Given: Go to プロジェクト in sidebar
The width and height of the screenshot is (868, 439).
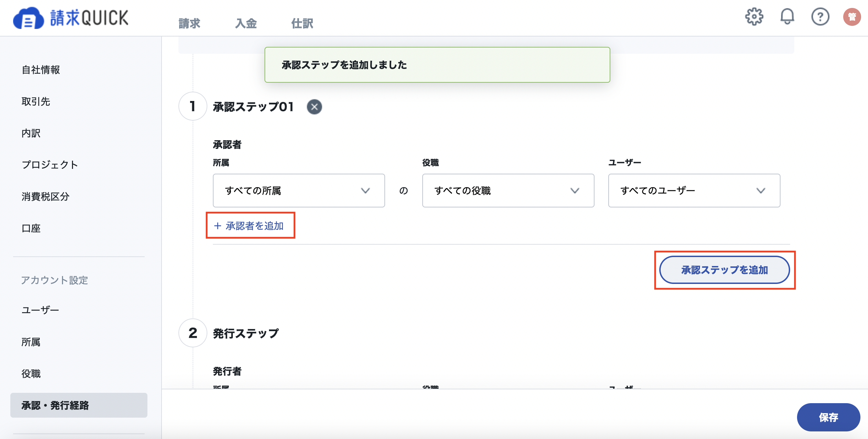Looking at the screenshot, I should (50, 165).
